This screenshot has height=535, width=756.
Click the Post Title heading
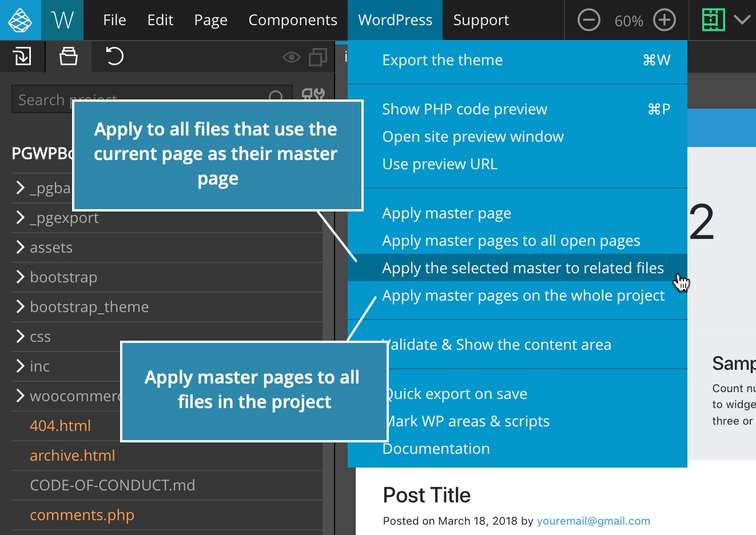click(427, 495)
